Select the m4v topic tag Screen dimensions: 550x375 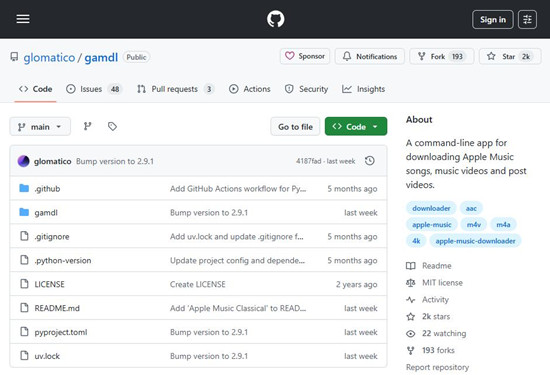click(474, 225)
